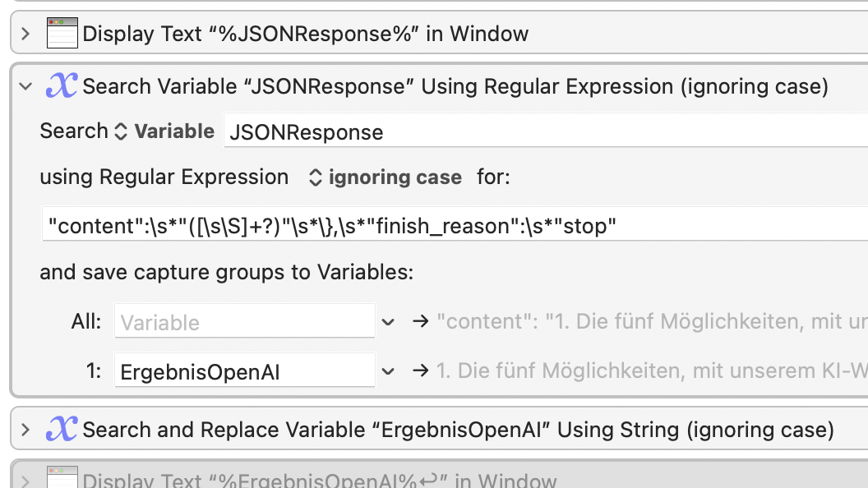This screenshot has width=868, height=488.
Task: Open variable dropdown next to All field
Action: pos(388,321)
